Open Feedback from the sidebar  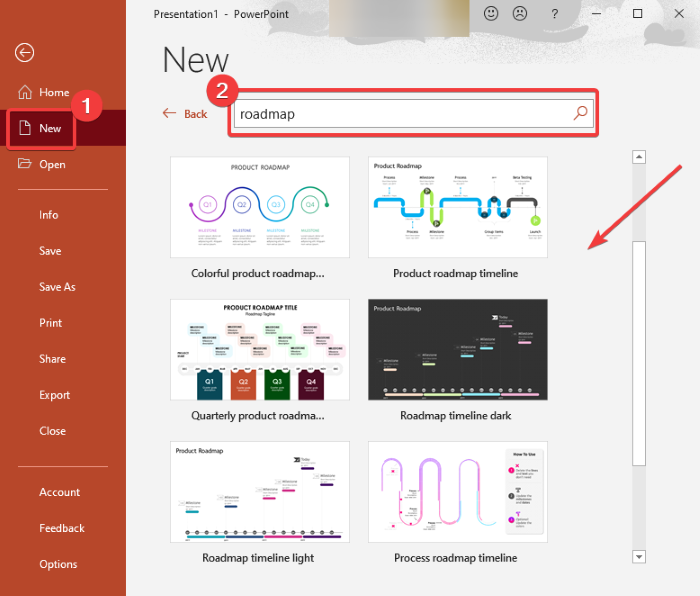click(x=62, y=528)
